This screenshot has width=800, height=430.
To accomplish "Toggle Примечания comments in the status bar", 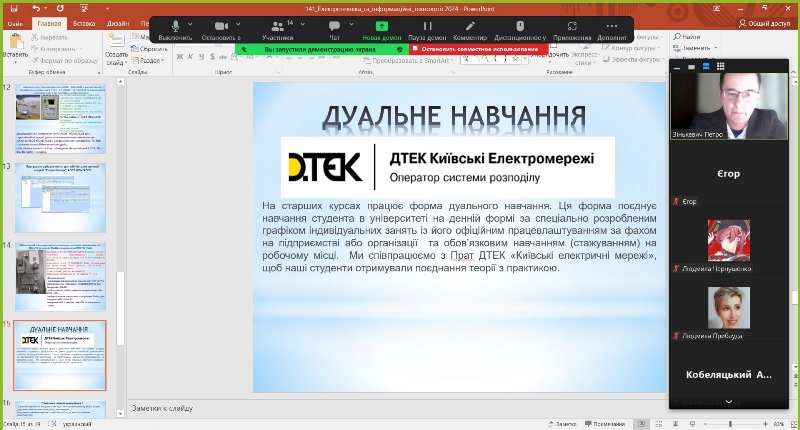I will [x=605, y=424].
